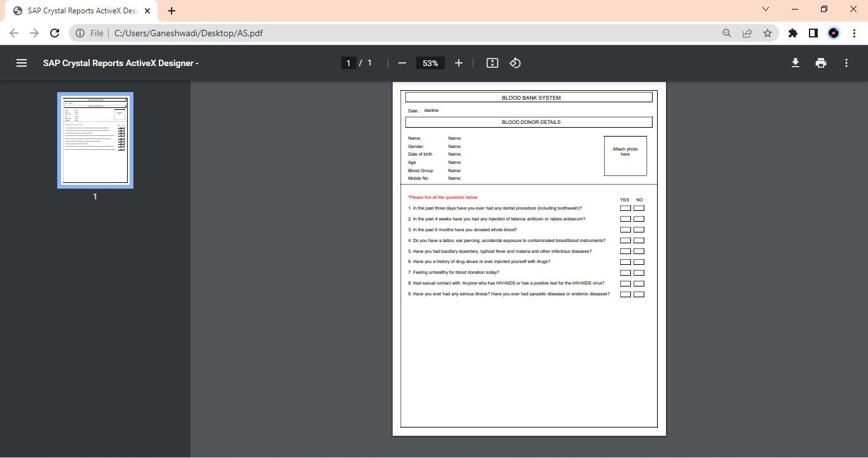The width and height of the screenshot is (868, 458).
Task: Open the Chrome three-dot menu
Action: 854,33
